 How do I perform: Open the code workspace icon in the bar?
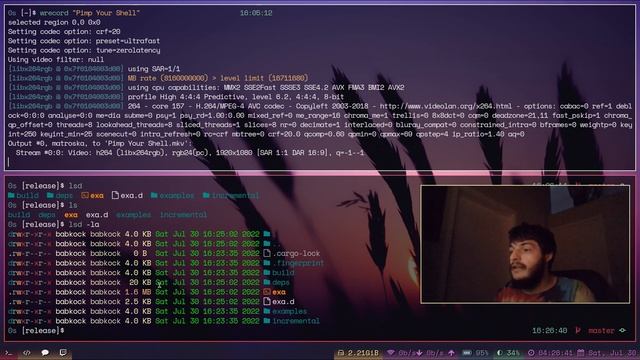pos(27,353)
